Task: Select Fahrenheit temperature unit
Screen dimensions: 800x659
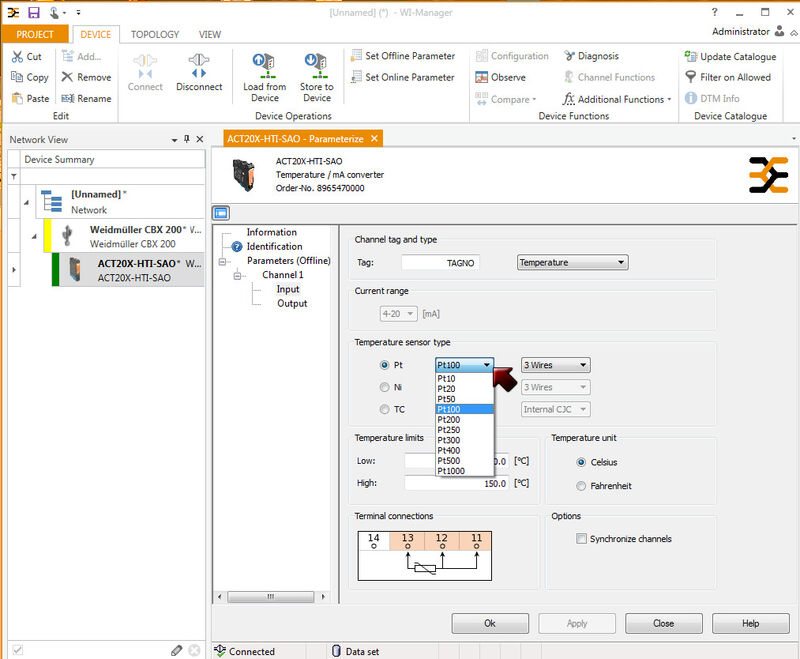Action: point(582,486)
